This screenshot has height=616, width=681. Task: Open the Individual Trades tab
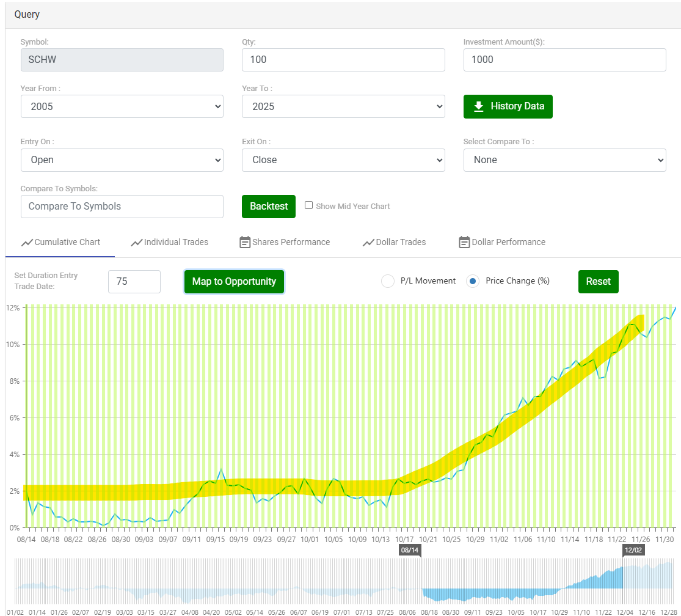coord(170,243)
